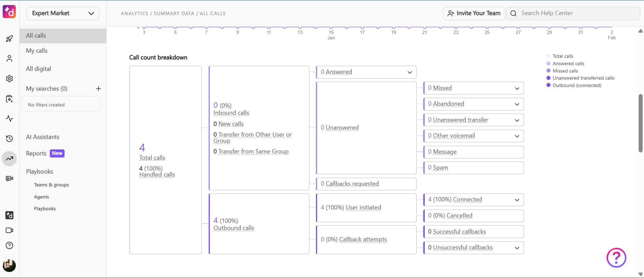Viewport: 644px width, 278px height.
Task: Toggle Outbound (connected) legend series
Action: point(574,85)
